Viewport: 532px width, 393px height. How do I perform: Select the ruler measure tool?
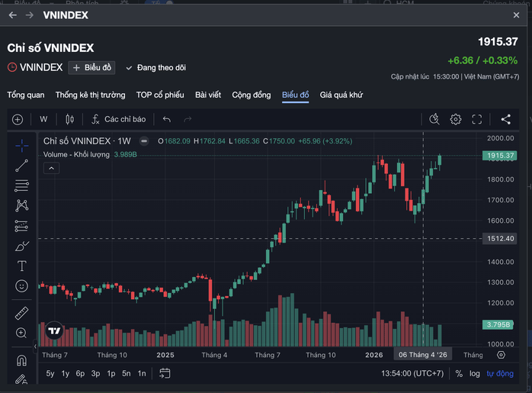pyautogui.click(x=21, y=313)
